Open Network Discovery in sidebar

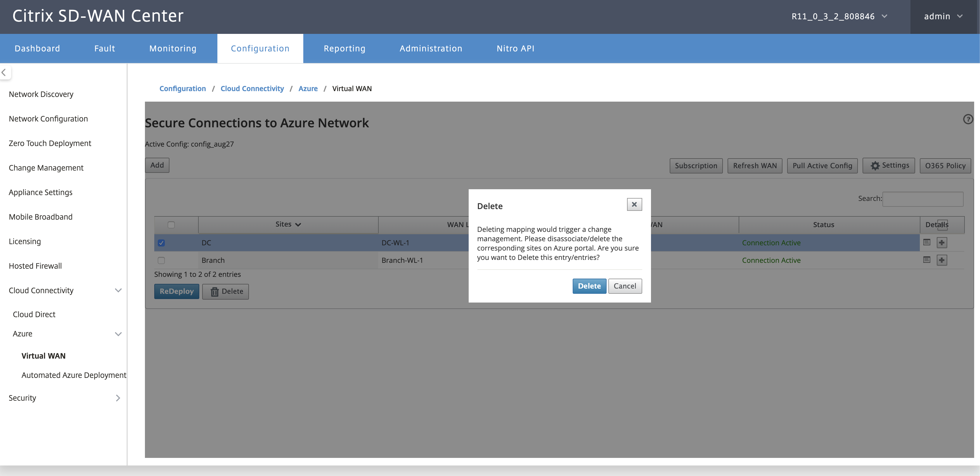(x=41, y=94)
